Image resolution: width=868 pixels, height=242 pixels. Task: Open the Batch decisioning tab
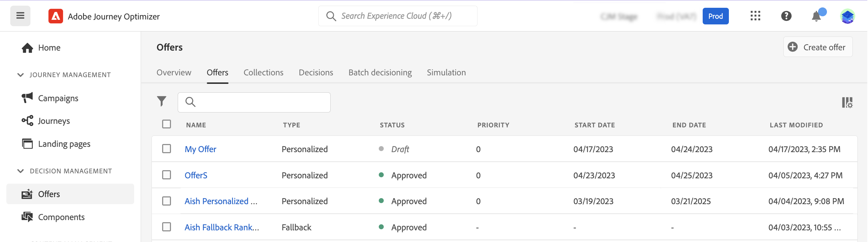380,73
